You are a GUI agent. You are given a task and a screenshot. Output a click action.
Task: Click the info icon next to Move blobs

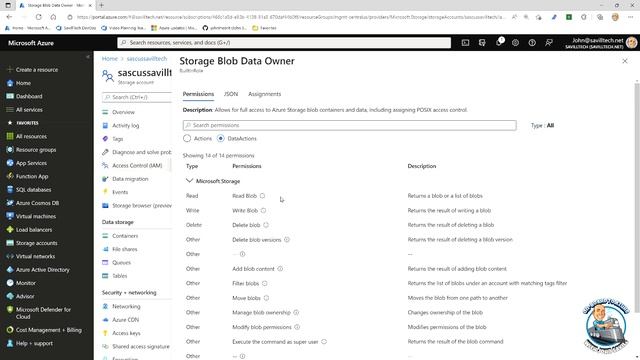(x=266, y=298)
